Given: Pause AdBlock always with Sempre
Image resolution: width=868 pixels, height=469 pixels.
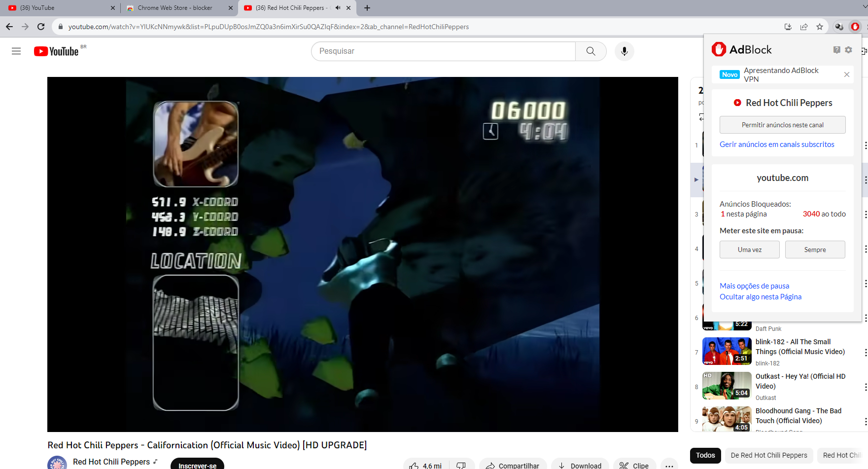Looking at the screenshot, I should pos(815,250).
